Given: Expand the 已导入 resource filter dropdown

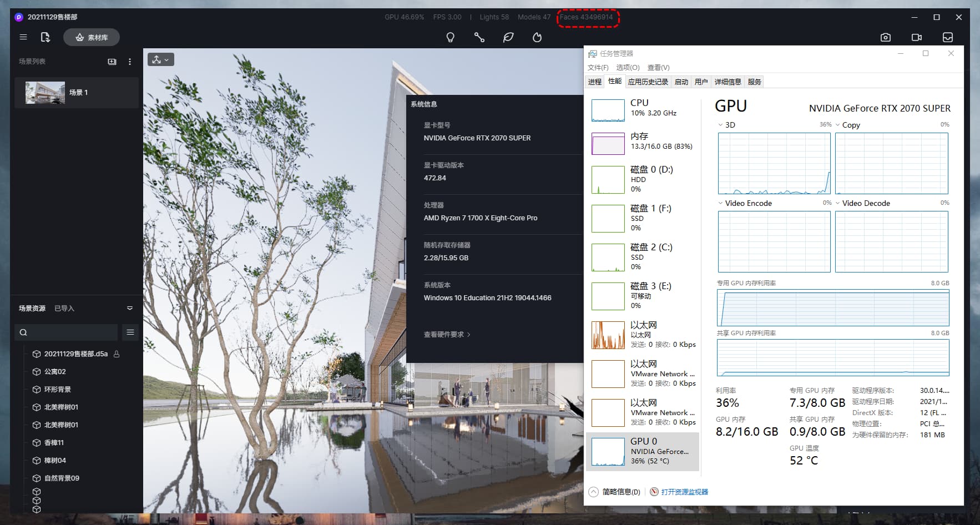Looking at the screenshot, I should click(130, 308).
